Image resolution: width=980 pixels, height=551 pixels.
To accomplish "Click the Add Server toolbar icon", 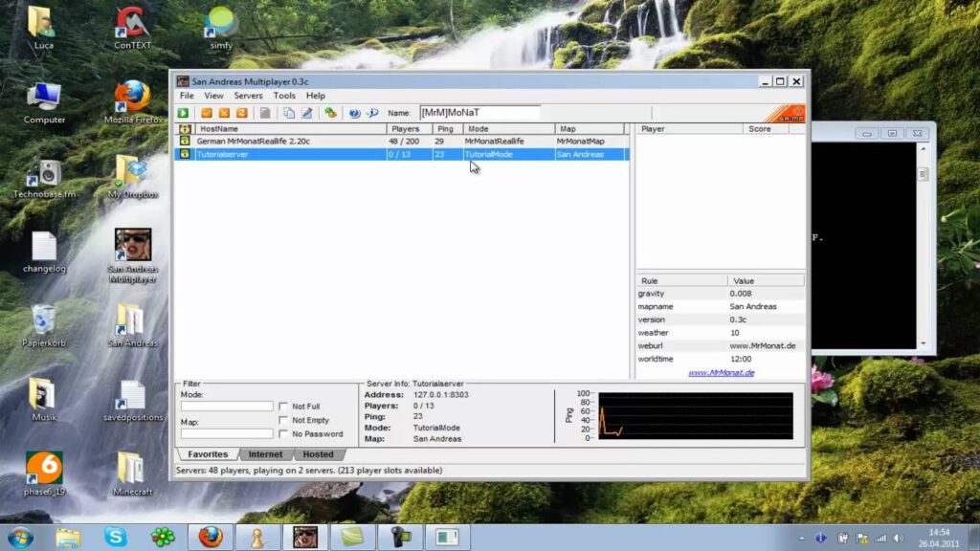I will 206,113.
